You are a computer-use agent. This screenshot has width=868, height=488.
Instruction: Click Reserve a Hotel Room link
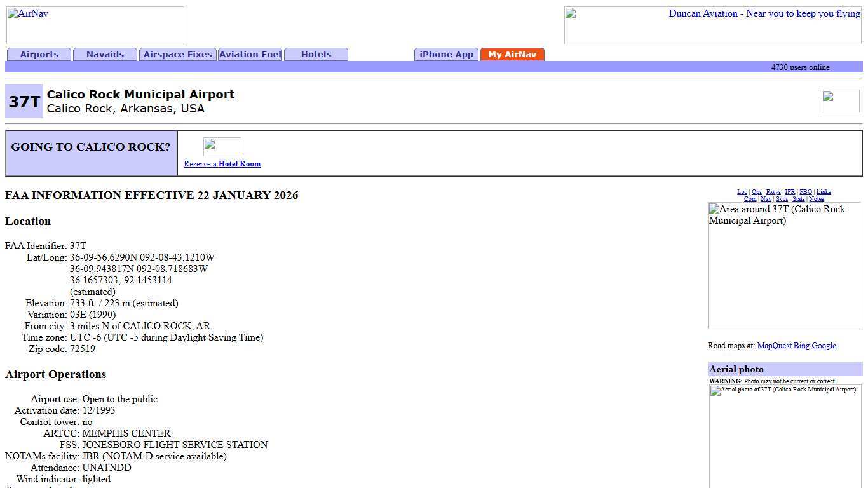pyautogui.click(x=222, y=164)
